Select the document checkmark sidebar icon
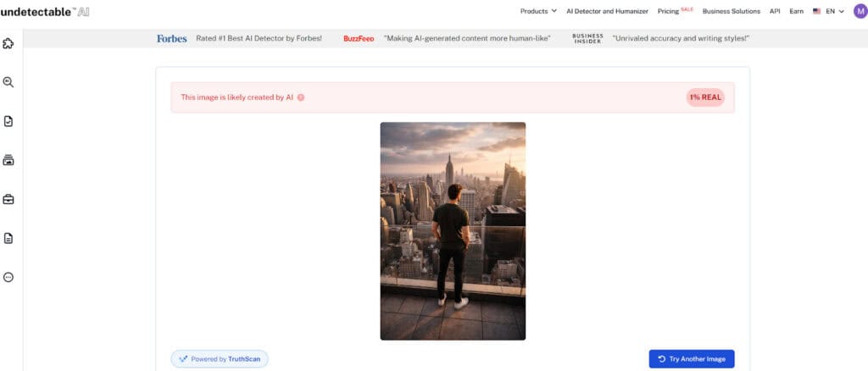 coord(8,121)
